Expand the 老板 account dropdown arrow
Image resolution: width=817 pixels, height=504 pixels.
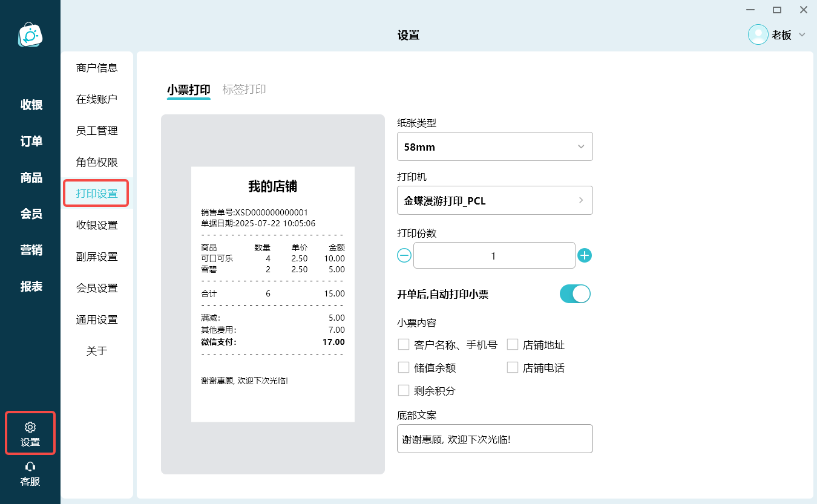(802, 34)
